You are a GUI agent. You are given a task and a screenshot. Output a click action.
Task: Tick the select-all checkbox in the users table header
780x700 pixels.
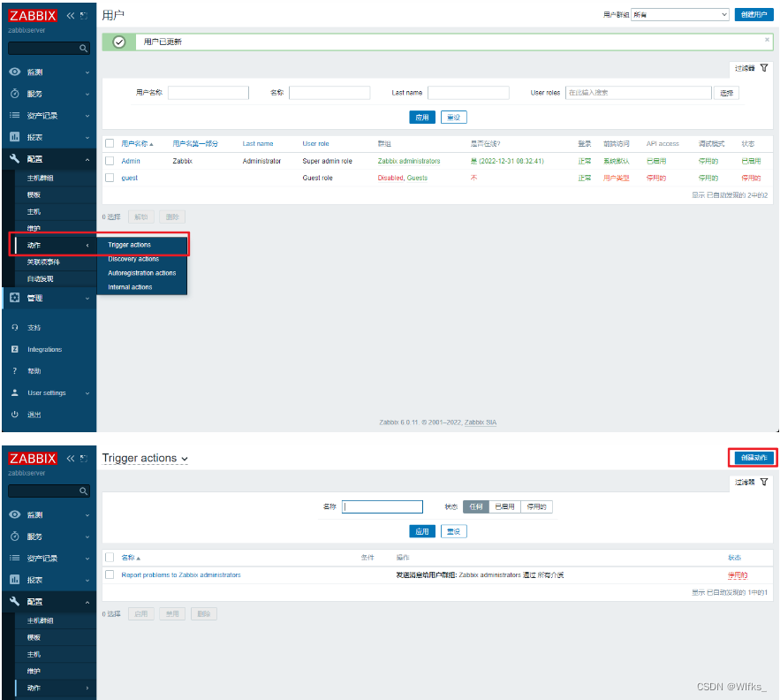click(x=110, y=143)
